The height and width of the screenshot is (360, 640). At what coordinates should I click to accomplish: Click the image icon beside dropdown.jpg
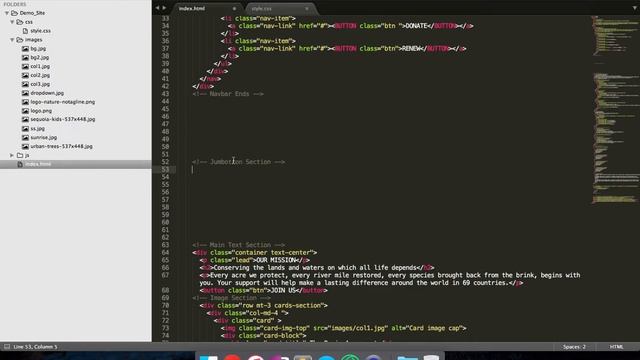(25, 93)
